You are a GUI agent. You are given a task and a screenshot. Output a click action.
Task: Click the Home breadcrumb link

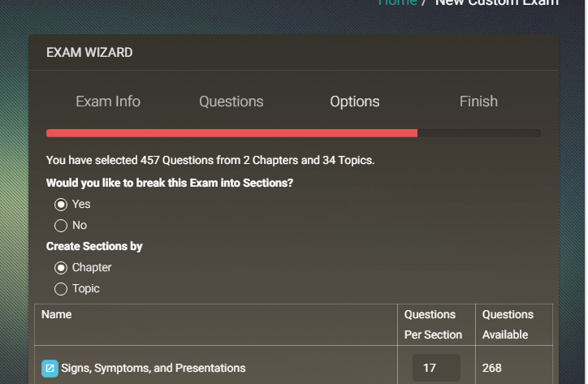(397, 2)
